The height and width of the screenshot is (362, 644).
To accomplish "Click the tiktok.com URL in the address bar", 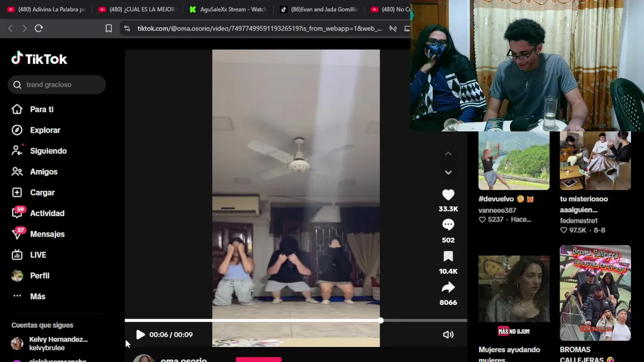I will 260,29.
